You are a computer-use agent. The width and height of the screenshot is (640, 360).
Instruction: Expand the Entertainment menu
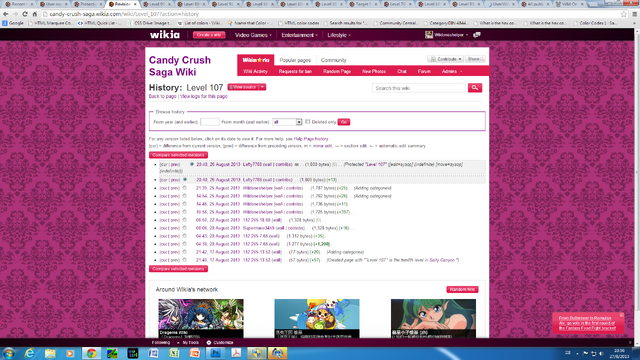pyautogui.click(x=299, y=35)
